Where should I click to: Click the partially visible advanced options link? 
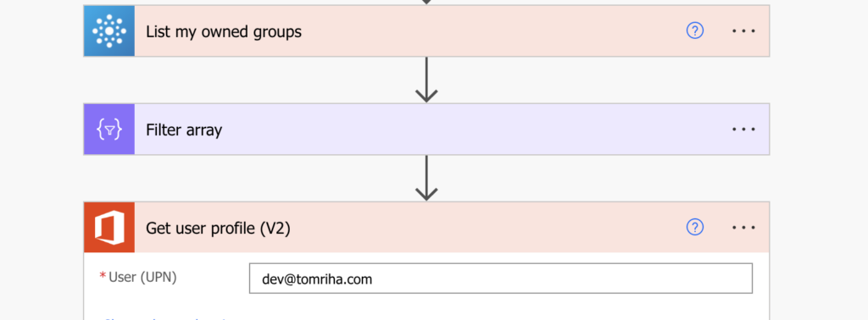tap(166, 318)
